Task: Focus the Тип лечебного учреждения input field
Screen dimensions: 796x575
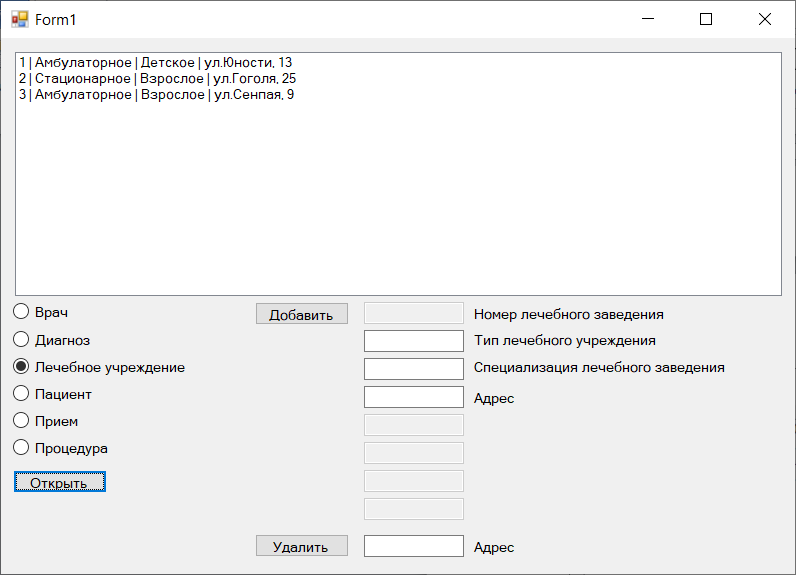Action: pos(414,341)
